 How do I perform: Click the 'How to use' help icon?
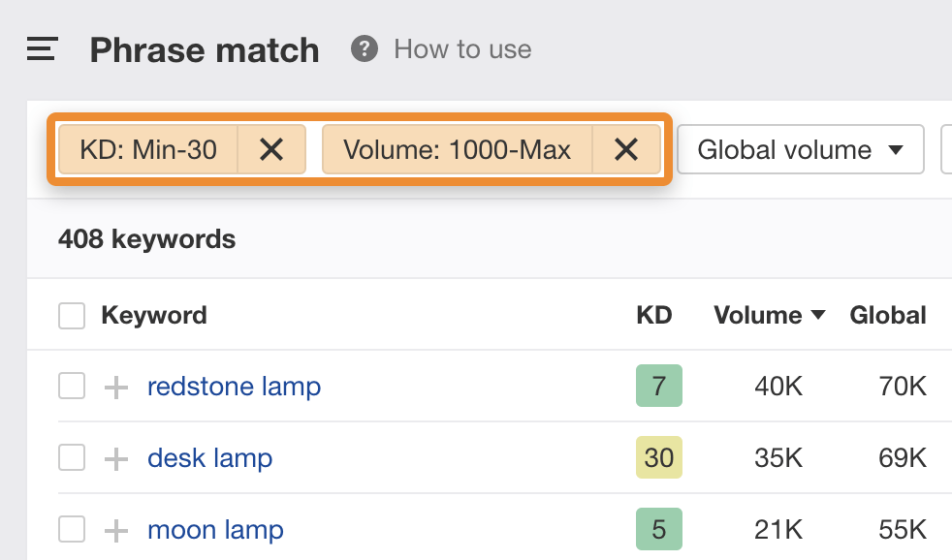363,48
